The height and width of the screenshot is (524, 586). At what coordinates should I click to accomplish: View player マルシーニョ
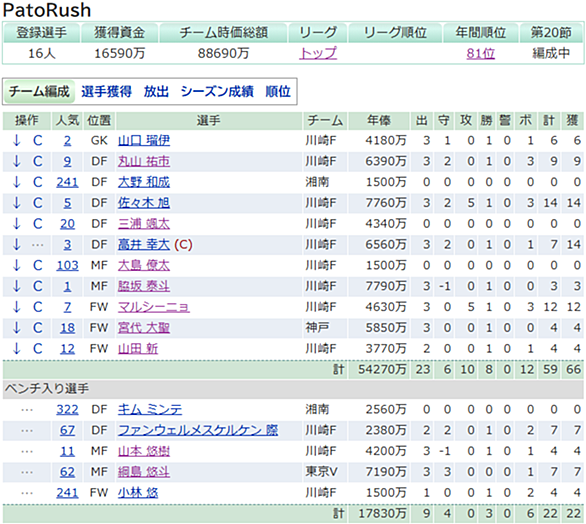154,307
